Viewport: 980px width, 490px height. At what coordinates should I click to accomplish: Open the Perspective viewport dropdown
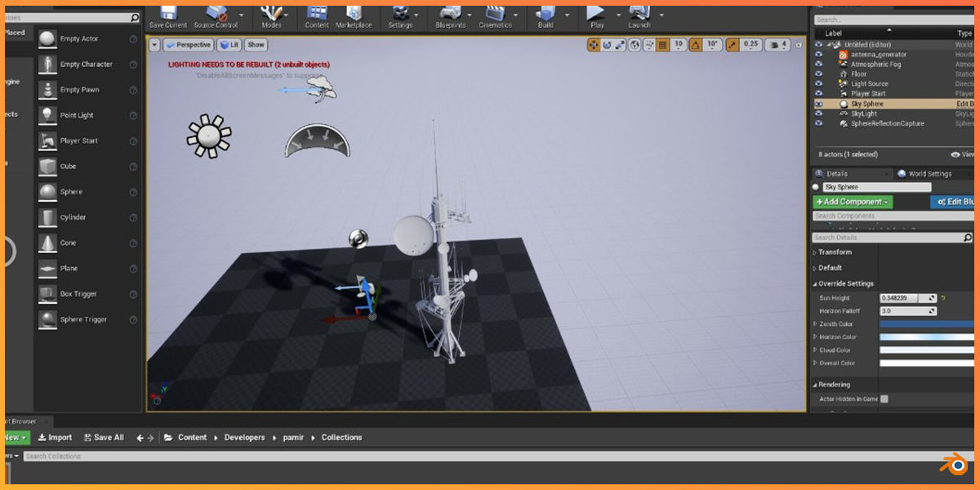188,44
